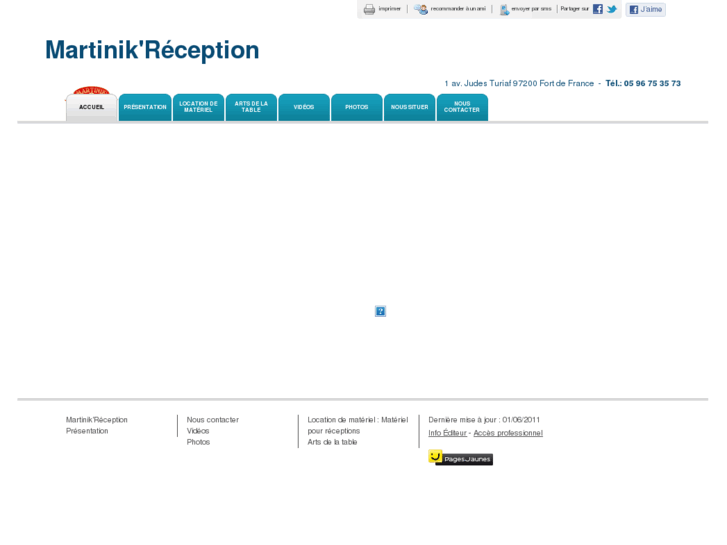
Task: Open the Info Éditeur link
Action: pyautogui.click(x=447, y=433)
